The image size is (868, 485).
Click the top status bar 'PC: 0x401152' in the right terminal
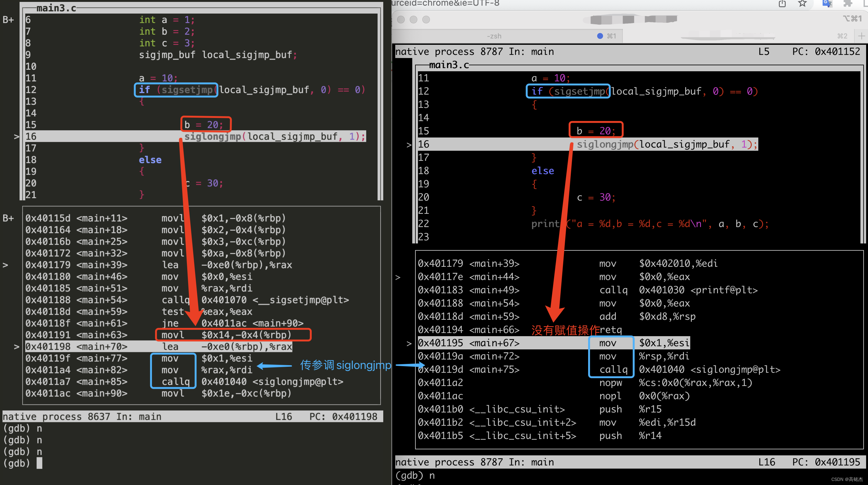point(826,52)
